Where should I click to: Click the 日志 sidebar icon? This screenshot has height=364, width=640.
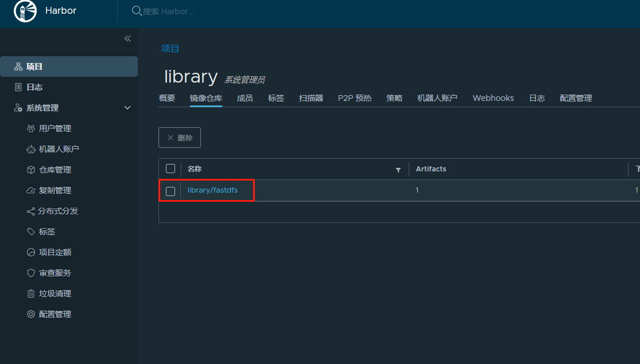(x=18, y=87)
